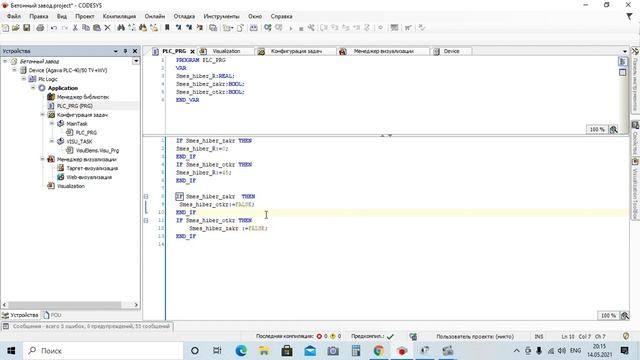Viewport: 640px width, 360px height.
Task: Click the Open project folder icon
Action: (16, 28)
